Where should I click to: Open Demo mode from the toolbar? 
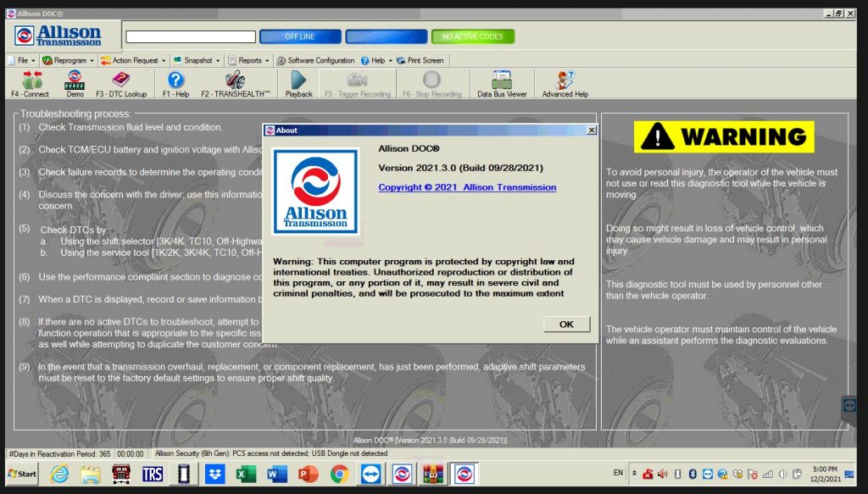[73, 83]
